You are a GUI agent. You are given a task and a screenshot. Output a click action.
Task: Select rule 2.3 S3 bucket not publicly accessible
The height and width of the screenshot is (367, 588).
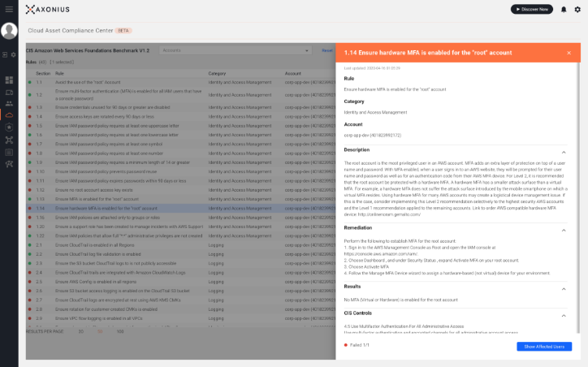(x=181, y=263)
